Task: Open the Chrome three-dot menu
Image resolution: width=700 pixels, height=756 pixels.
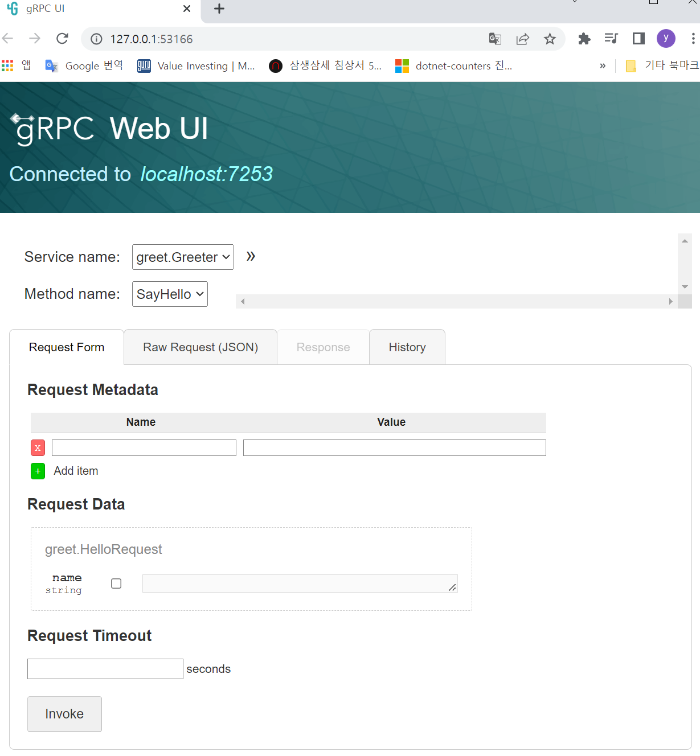Action: [x=693, y=39]
